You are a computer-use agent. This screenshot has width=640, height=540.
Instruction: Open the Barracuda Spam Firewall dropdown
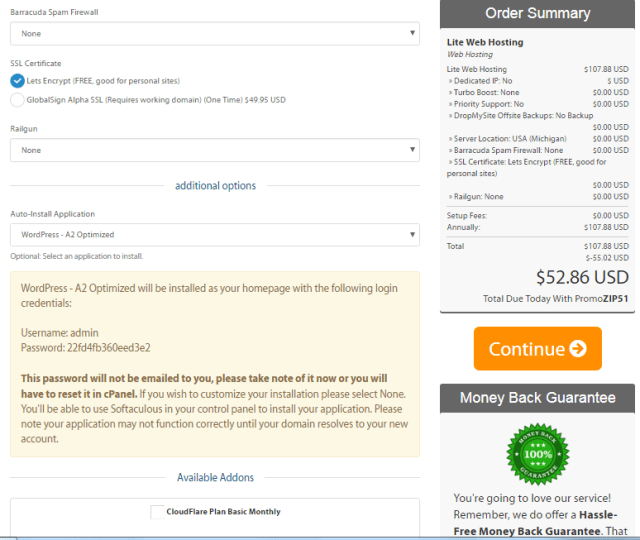(214, 33)
